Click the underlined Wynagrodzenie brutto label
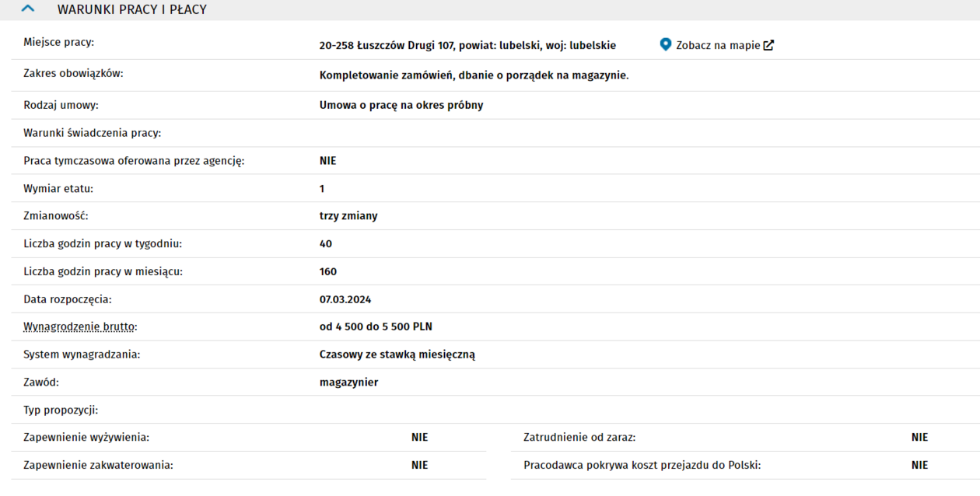 tap(80, 327)
